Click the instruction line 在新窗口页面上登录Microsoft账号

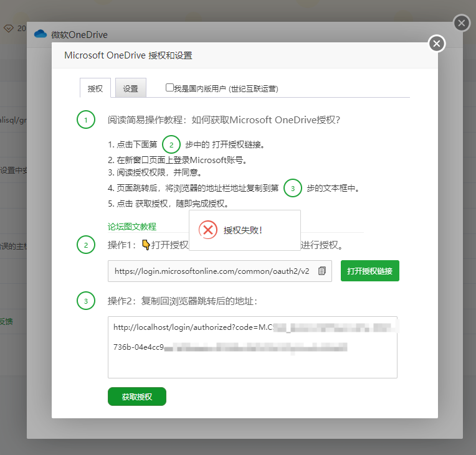click(x=178, y=160)
